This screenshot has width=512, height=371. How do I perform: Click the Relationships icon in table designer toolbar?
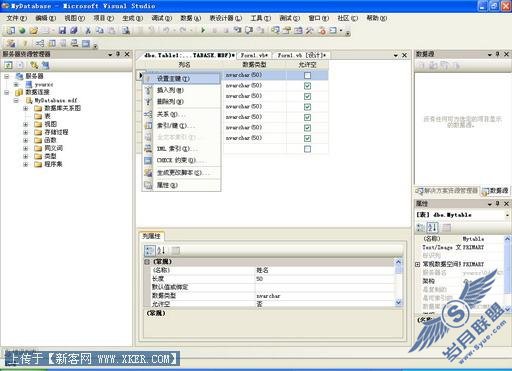40,43
